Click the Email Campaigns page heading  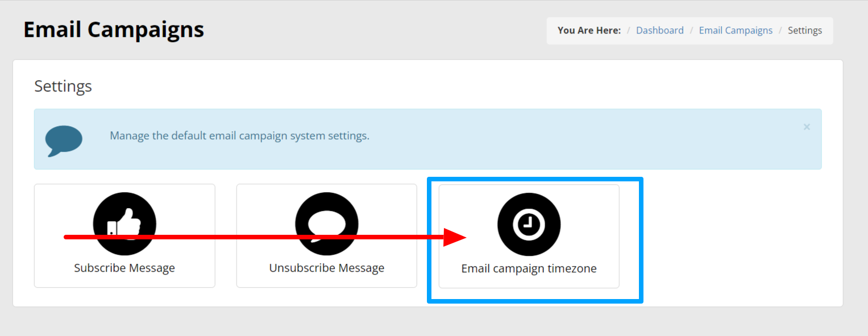coord(114,30)
